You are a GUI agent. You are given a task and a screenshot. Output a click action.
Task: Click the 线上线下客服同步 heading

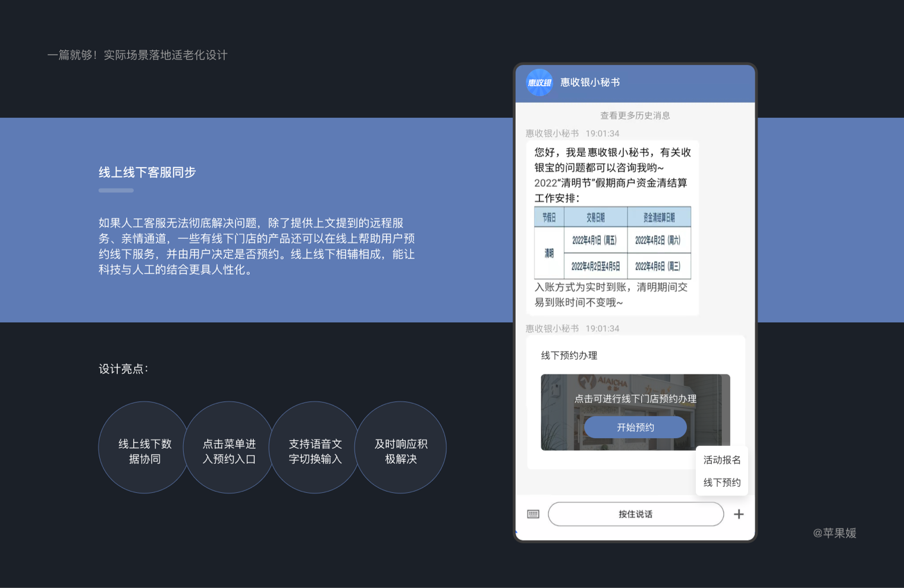(x=147, y=172)
